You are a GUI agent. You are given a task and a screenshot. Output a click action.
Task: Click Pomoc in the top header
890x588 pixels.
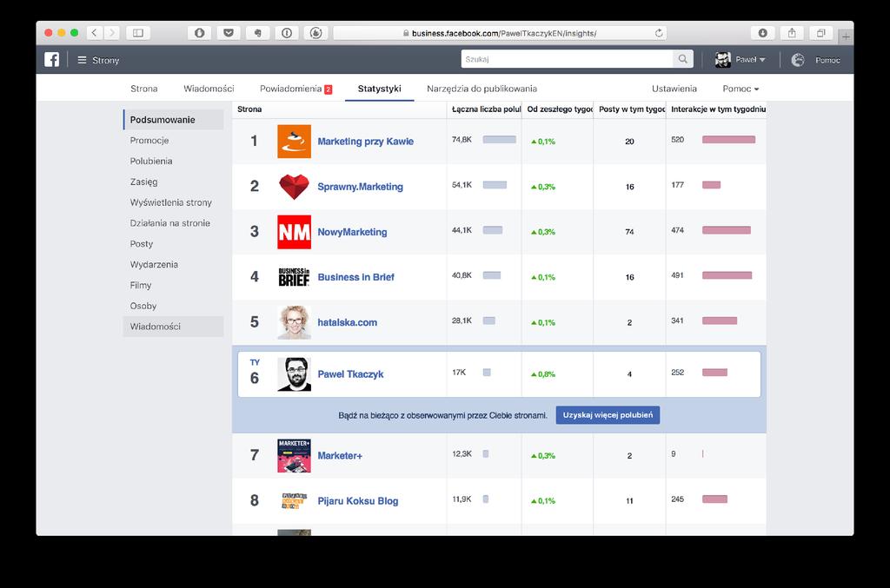tap(827, 60)
